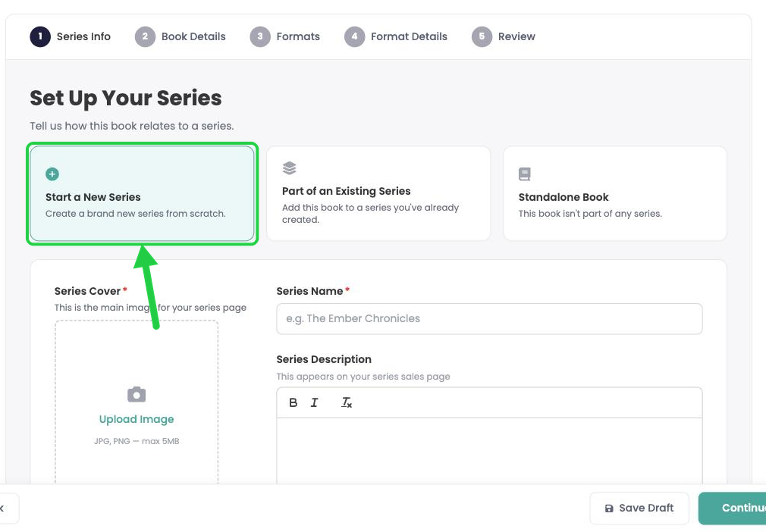Select the Start a New Series card
This screenshot has height=532, width=766.
tap(142, 194)
